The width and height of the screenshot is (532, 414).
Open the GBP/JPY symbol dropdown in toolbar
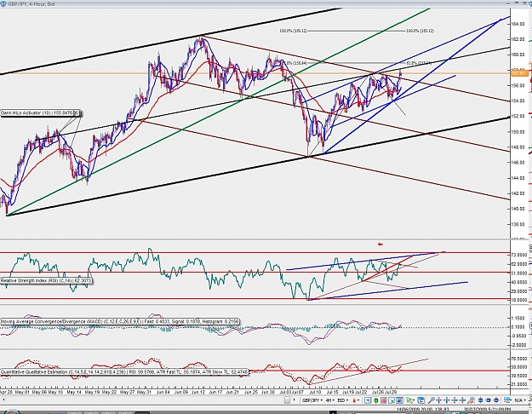(x=312, y=400)
